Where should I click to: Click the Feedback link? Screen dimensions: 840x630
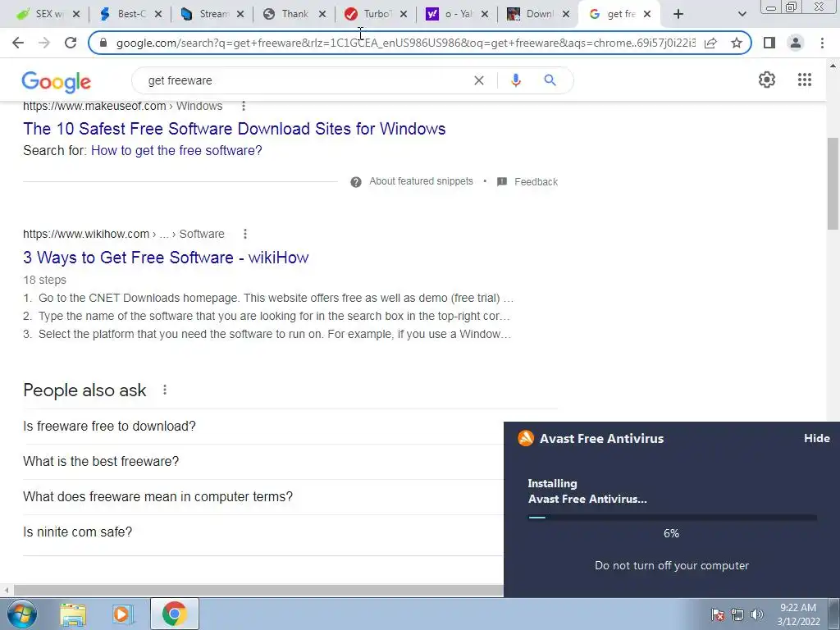(536, 182)
